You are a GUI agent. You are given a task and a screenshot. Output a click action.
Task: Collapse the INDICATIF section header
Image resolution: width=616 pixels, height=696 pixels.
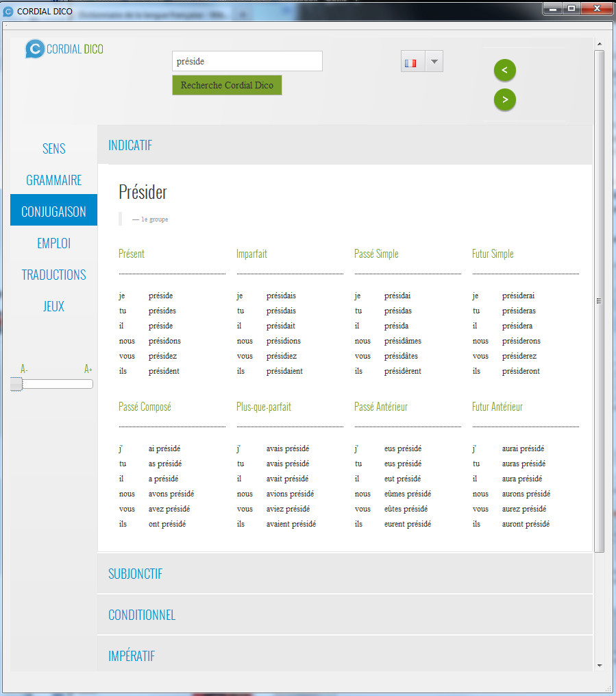[x=345, y=145]
